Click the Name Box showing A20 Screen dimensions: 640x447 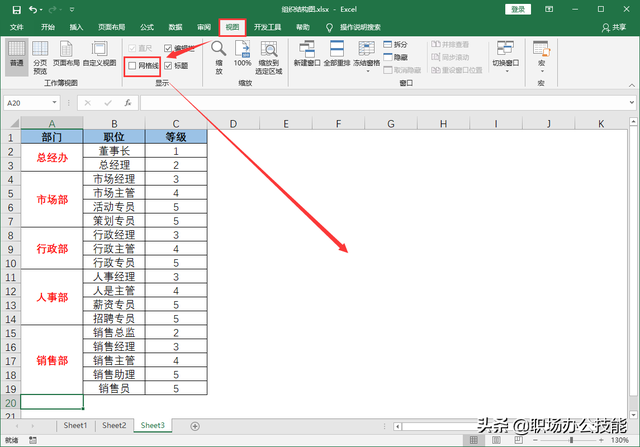coord(28,103)
